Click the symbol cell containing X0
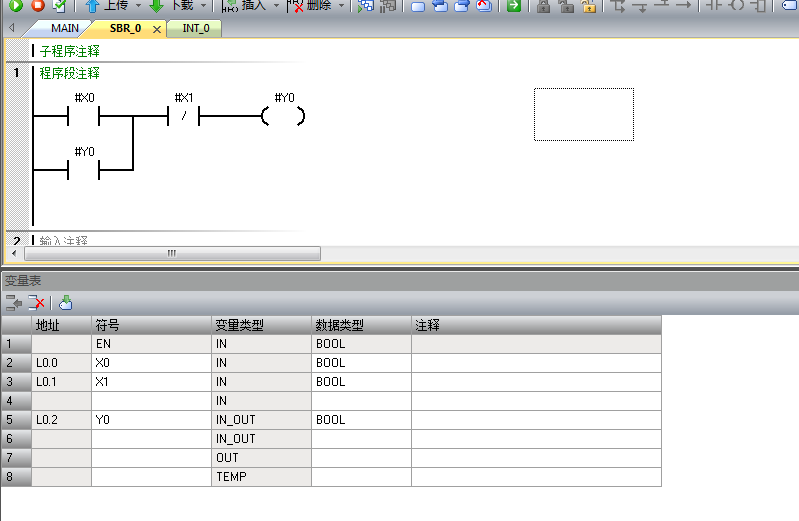Screen dimensions: 799x521 pos(150,363)
